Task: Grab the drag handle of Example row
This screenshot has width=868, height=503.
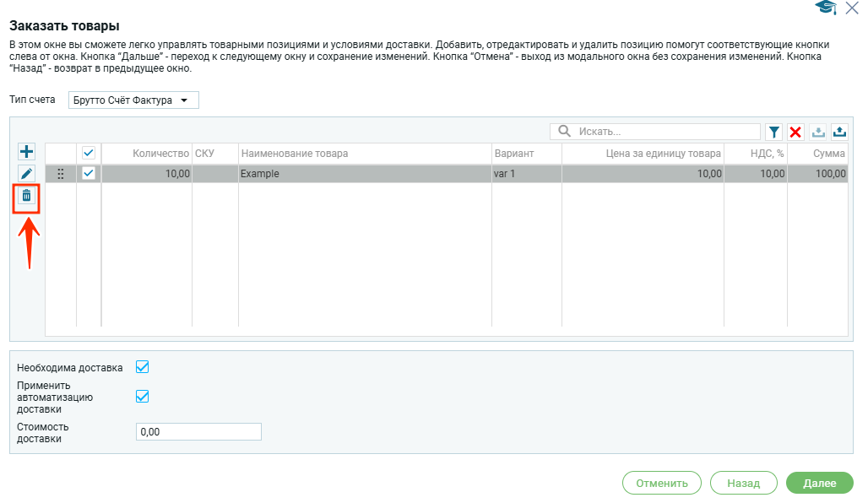Action: [60, 174]
